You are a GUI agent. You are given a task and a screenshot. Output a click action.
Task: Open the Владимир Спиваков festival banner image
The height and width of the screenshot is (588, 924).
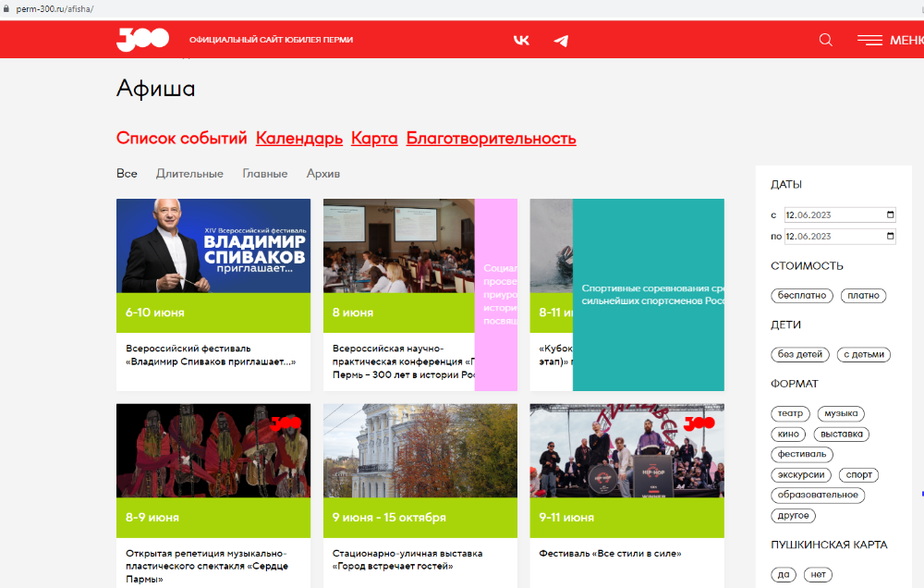[213, 246]
